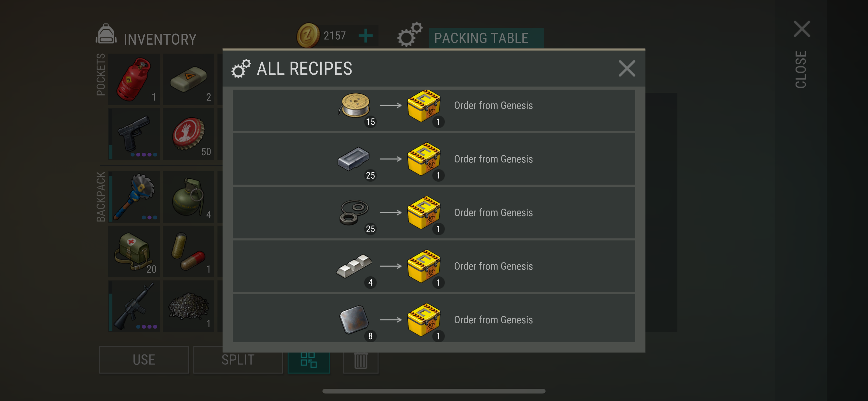Screen dimensions: 868x401
Task: Select the assault rifle in backpack
Action: pyautogui.click(x=134, y=306)
